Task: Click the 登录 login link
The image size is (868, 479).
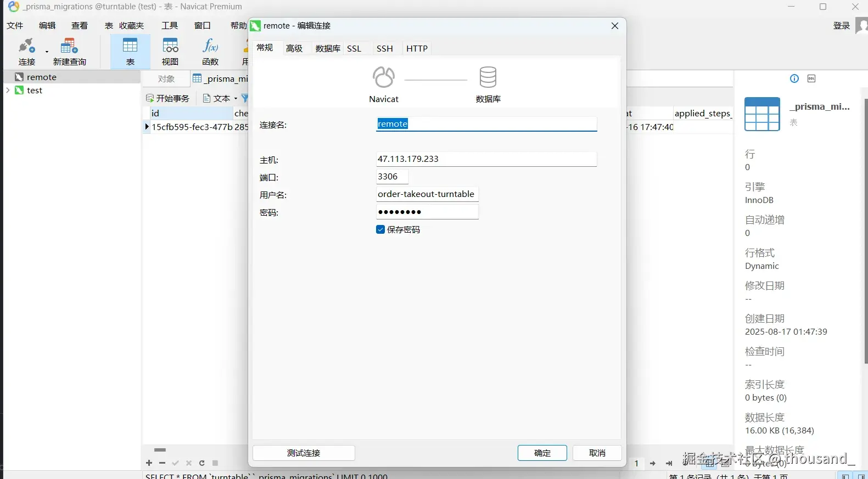Action: (841, 25)
